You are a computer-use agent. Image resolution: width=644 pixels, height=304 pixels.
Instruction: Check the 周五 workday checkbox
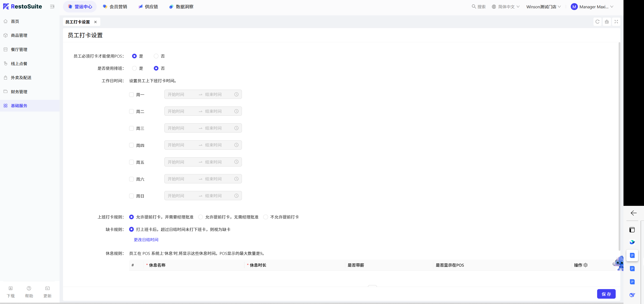tap(131, 162)
